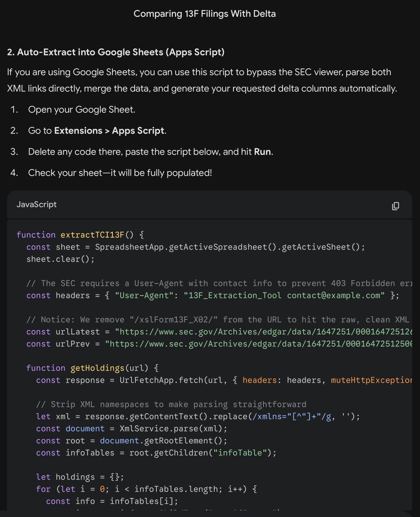Click the const headers User-Agent code line
This screenshot has width=420, height=517.
(x=213, y=296)
